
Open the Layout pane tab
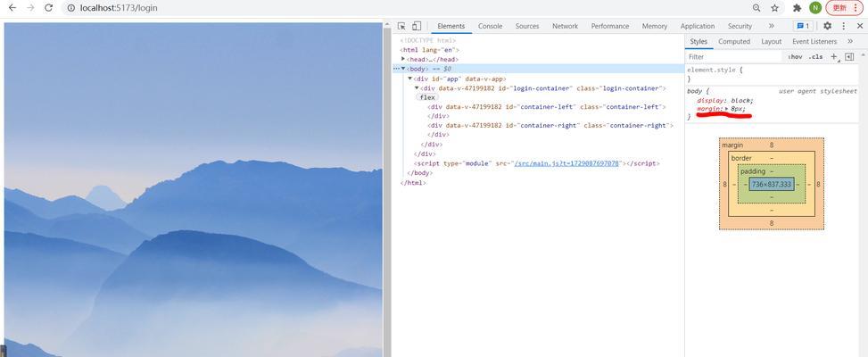771,42
